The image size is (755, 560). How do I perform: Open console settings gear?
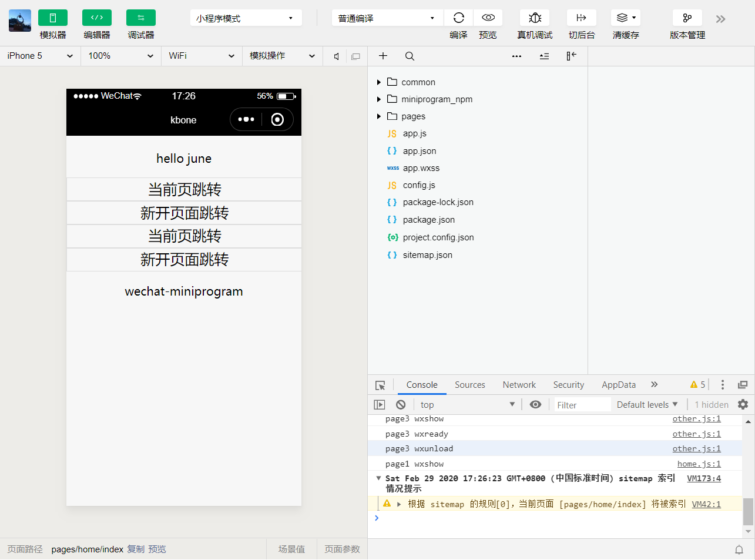click(x=743, y=404)
